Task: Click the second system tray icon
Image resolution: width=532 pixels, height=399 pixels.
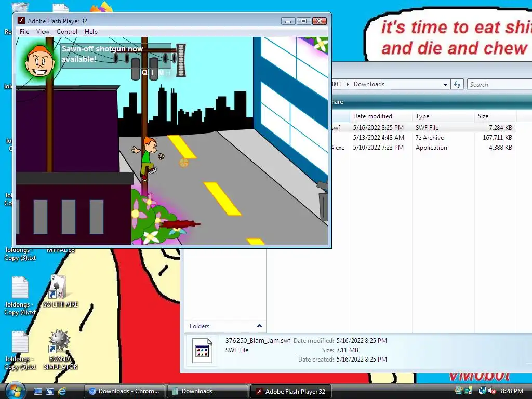Action: (468, 391)
